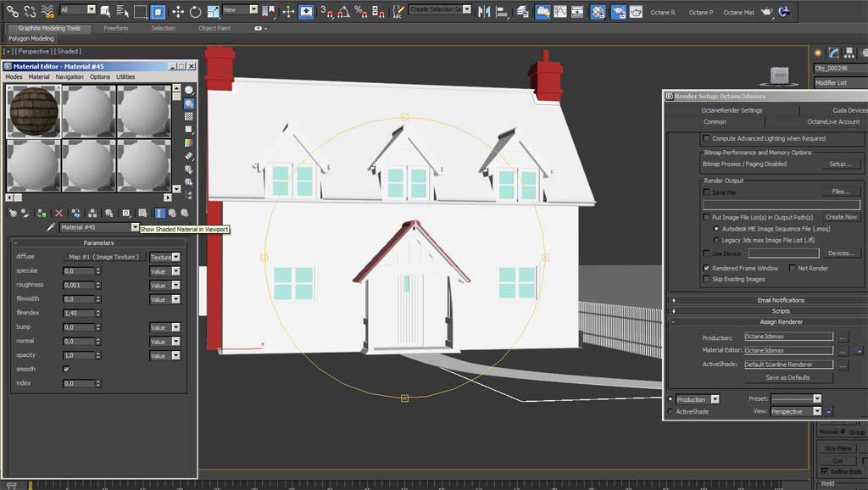This screenshot has height=490, width=868.
Task: Enable the Save File checkbox
Action: click(706, 192)
